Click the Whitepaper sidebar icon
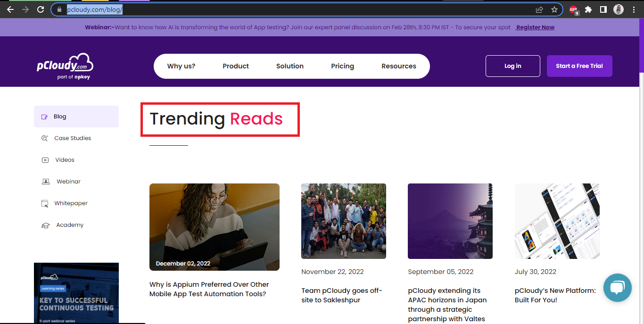 tap(45, 203)
